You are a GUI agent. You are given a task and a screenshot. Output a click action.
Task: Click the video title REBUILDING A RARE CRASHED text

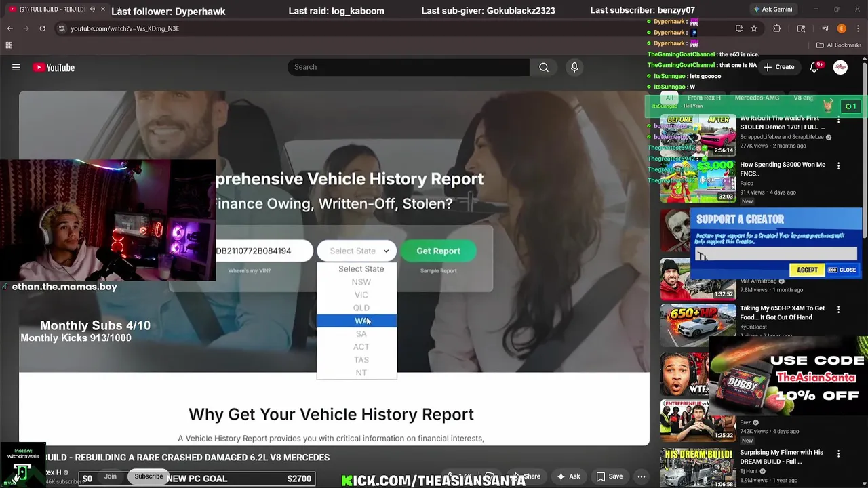[x=186, y=457]
